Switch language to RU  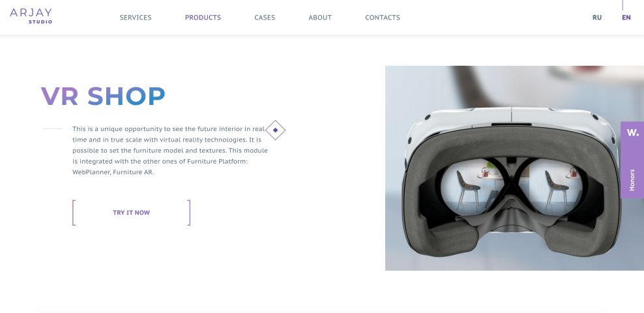[x=597, y=17]
